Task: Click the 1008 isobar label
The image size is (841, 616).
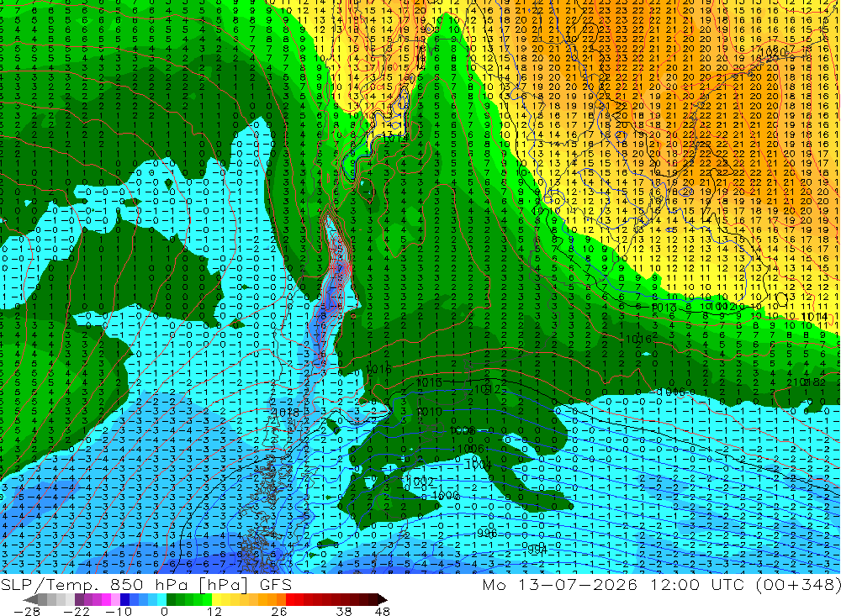Action: 463,431
